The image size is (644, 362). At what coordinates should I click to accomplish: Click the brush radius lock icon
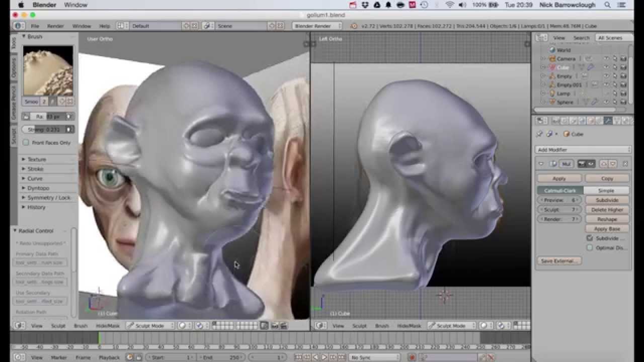[x=27, y=117]
